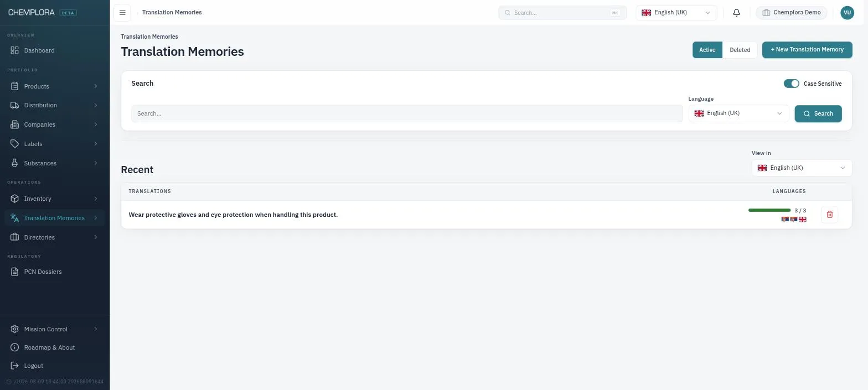Viewport: 868px width, 390px height.
Task: Click the Distribution truck icon
Action: point(15,105)
